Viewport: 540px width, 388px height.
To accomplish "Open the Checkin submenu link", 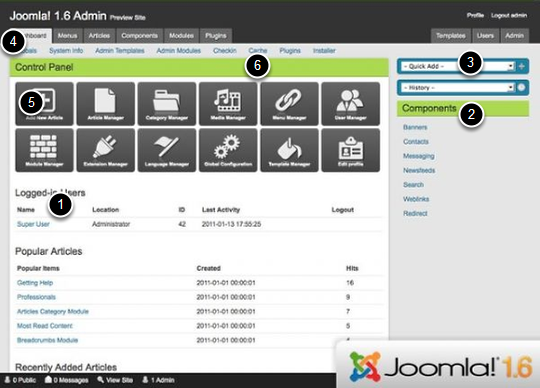I will coord(225,51).
